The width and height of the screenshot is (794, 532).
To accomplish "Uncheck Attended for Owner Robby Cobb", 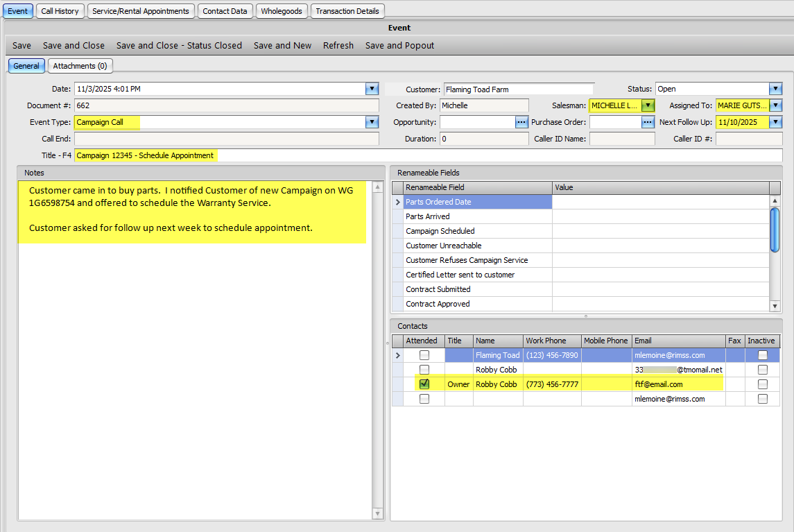I will (x=424, y=384).
